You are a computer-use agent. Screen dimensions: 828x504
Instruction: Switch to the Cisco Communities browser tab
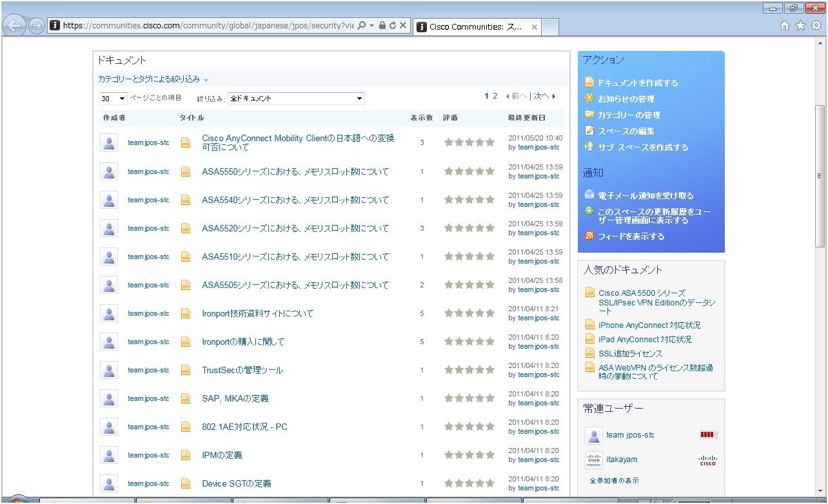[477, 27]
